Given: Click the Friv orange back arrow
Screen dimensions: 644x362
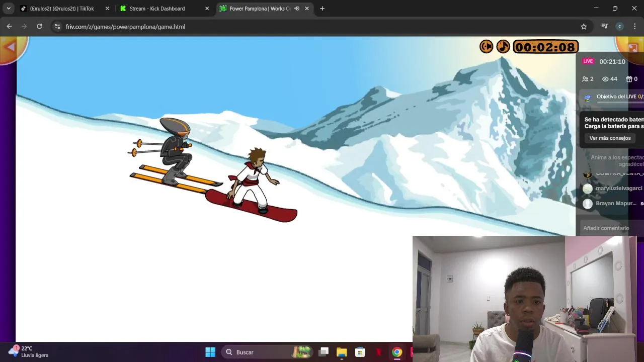Looking at the screenshot, I should coord(11,47).
